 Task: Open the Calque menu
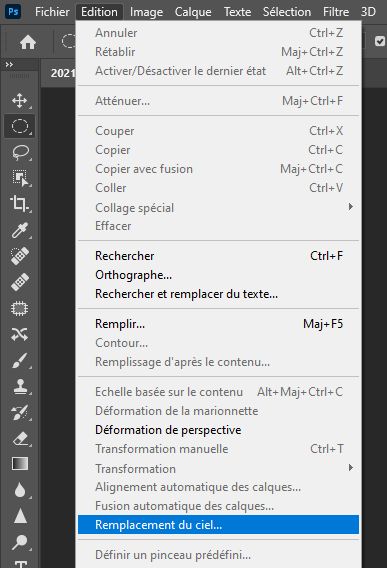(x=193, y=12)
